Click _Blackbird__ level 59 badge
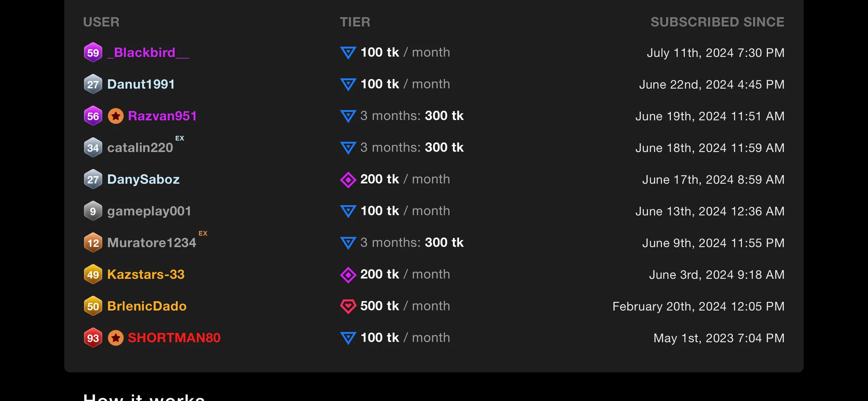This screenshot has width=868, height=401. tap(93, 53)
